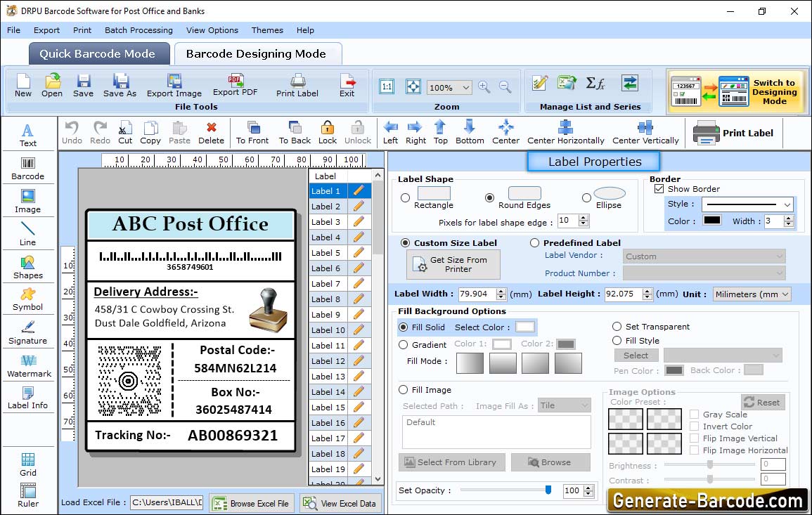
Task: Select Rectangle label shape
Action: 406,197
